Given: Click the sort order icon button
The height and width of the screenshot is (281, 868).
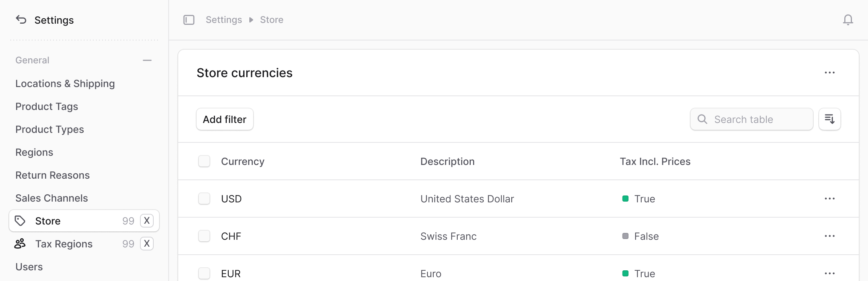Looking at the screenshot, I should click(829, 119).
